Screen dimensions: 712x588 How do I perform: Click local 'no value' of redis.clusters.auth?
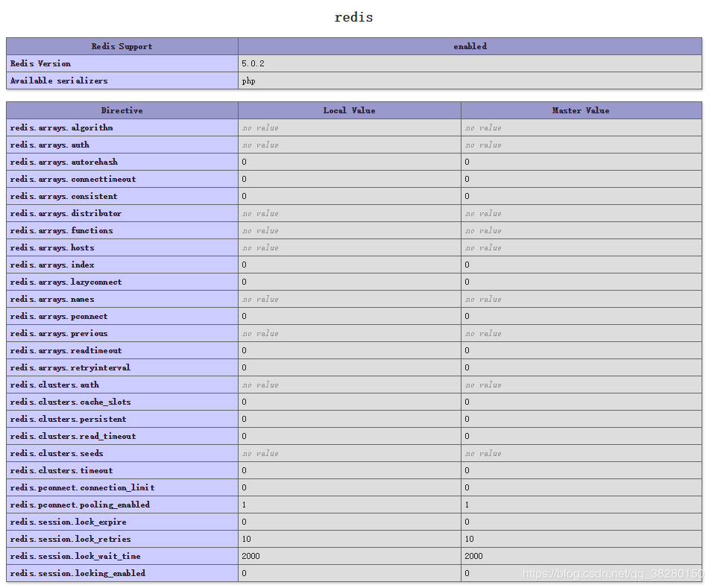tap(260, 385)
